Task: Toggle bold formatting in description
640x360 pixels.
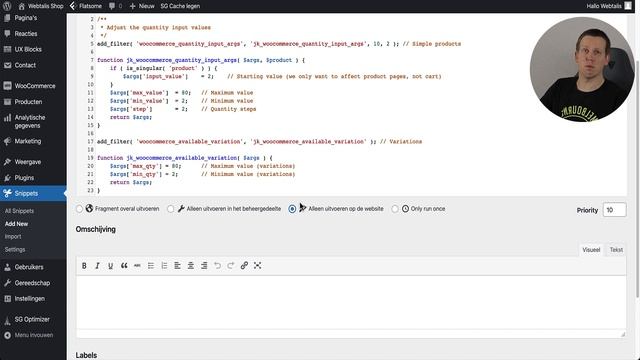Action: coord(84,265)
